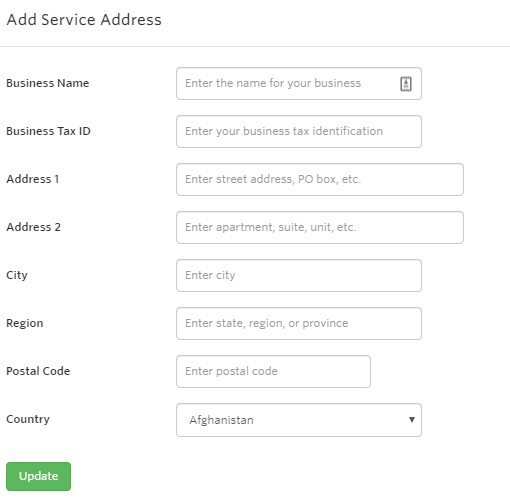This screenshot has width=510, height=503.
Task: Select the Business Tax ID text box
Action: [299, 131]
